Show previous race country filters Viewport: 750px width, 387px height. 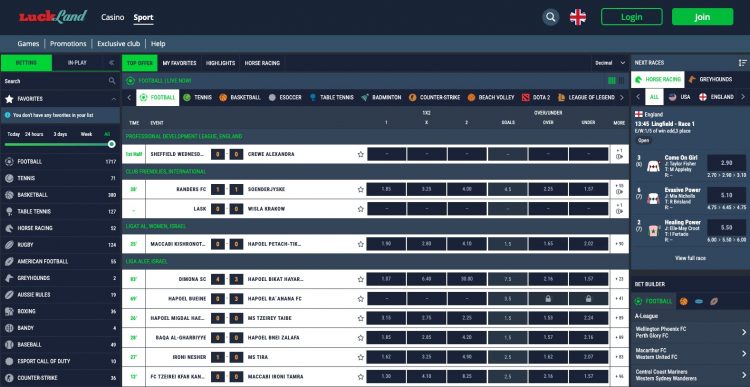click(x=638, y=97)
